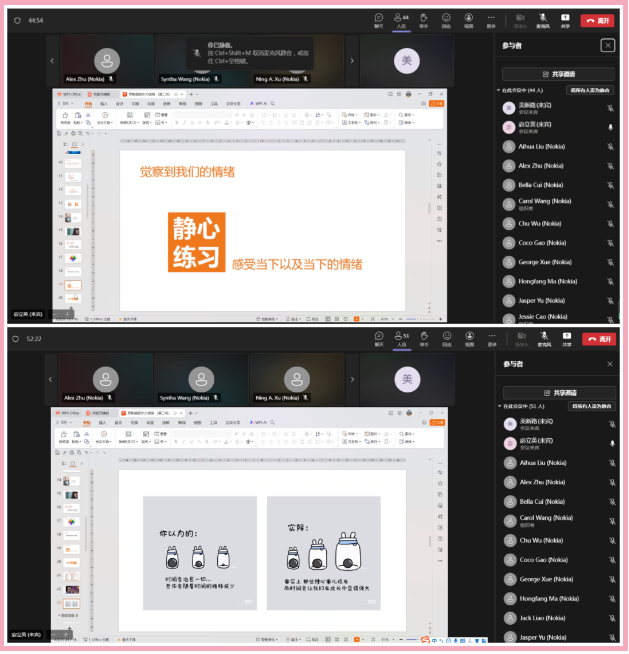Open Chat (聊天) in the top meeting toolbar
Viewport: 629px width, 654px height.
[x=379, y=19]
